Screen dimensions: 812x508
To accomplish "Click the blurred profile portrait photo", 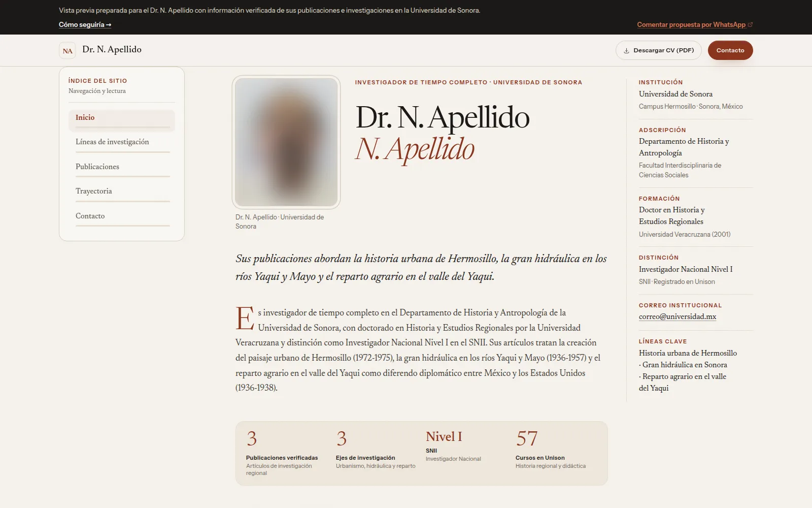I will point(286,142).
